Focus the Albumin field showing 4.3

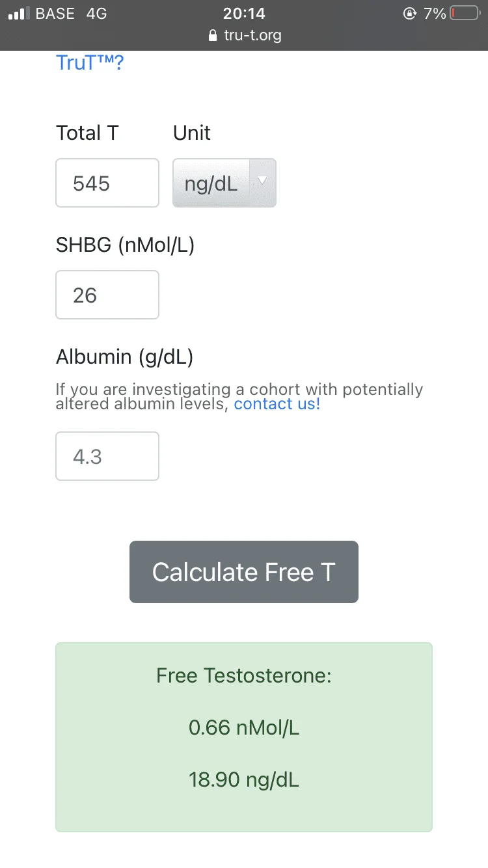pos(107,457)
